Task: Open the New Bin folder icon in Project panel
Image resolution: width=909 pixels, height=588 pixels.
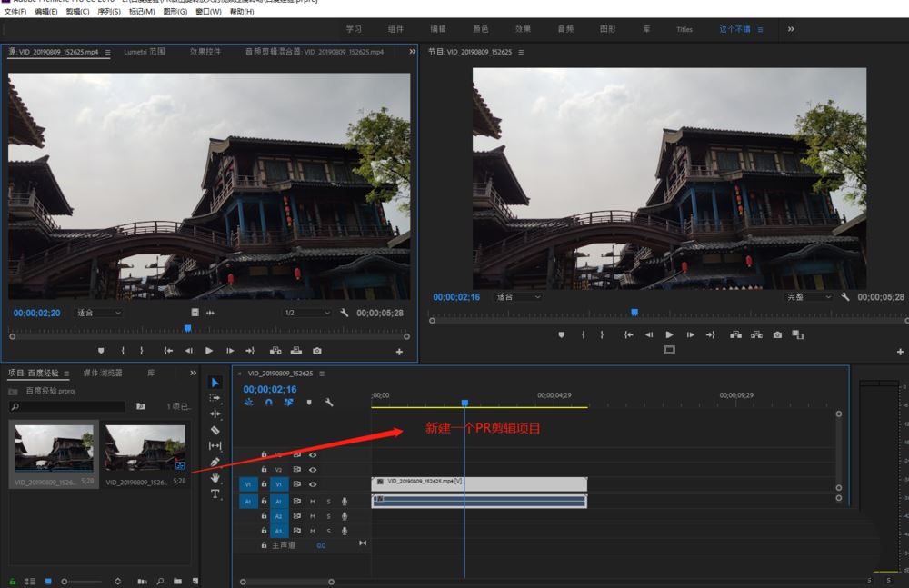Action: pos(178,582)
